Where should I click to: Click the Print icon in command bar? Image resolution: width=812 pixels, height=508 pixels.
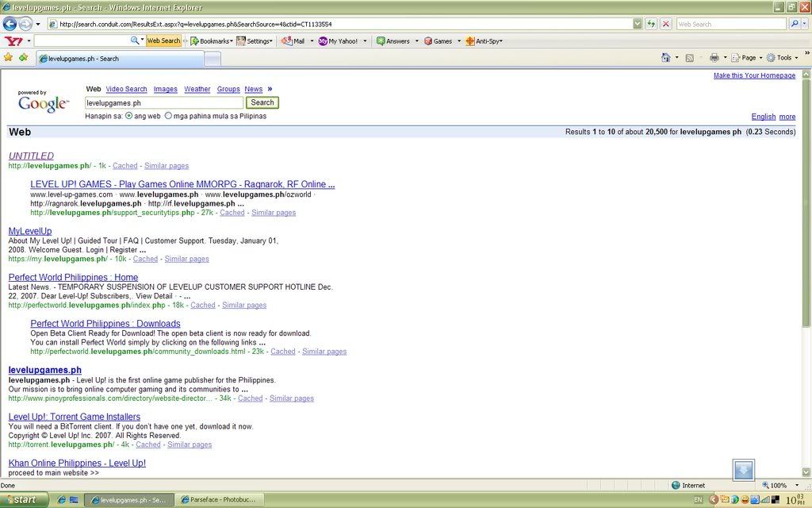coord(714,58)
